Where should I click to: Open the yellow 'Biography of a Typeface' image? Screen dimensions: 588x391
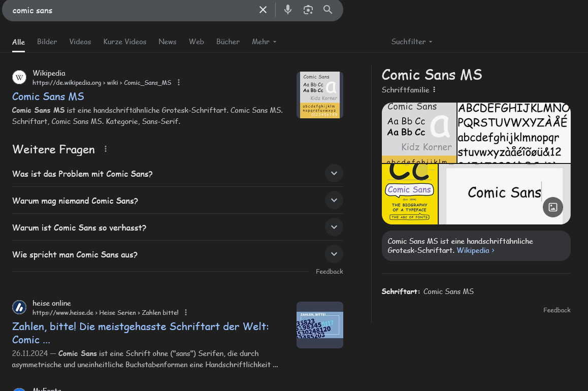click(x=409, y=194)
